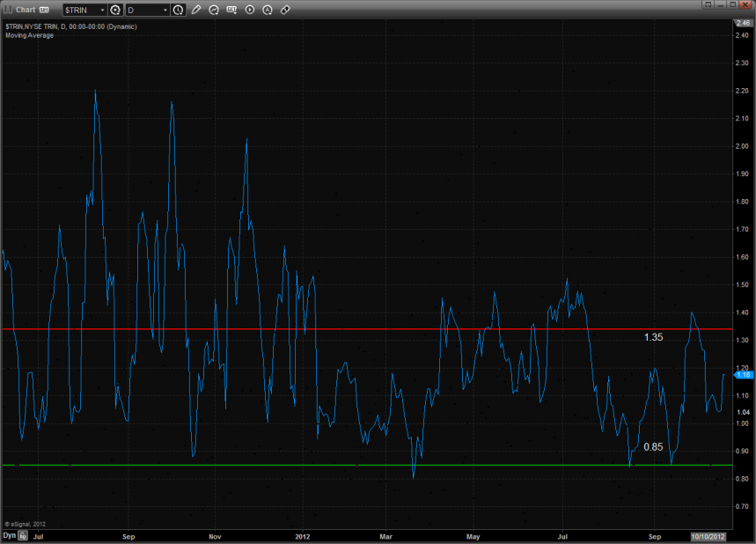
Task: Open the time template clock icon
Action: [179, 10]
